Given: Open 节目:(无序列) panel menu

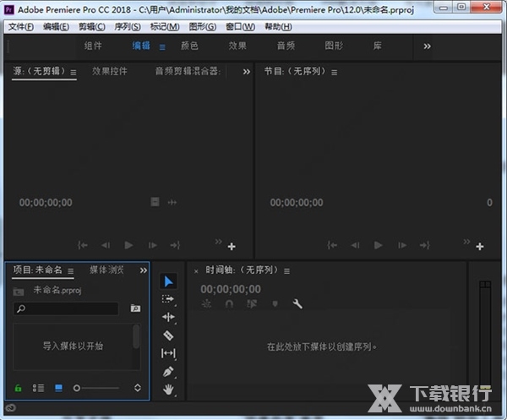Looking at the screenshot, I should (x=335, y=73).
